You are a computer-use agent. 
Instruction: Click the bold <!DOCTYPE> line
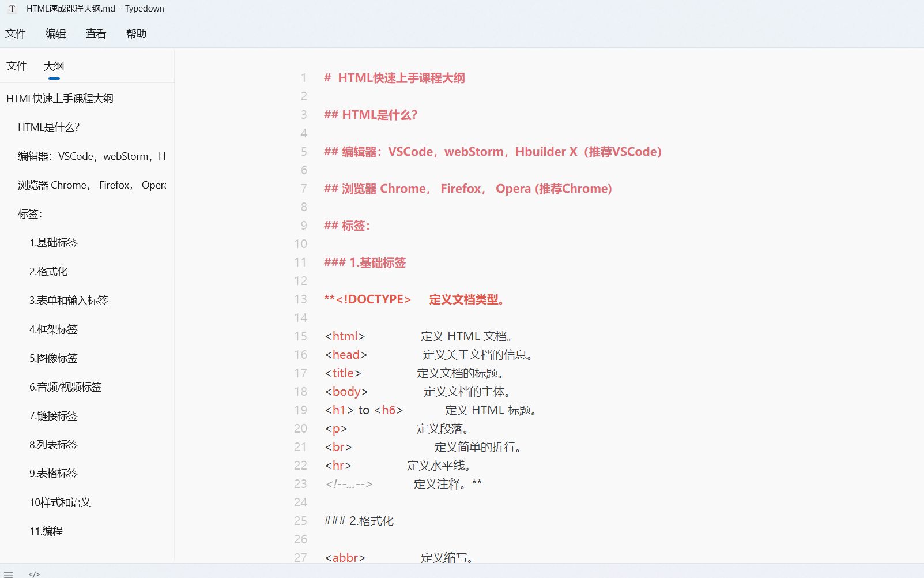[x=415, y=299]
